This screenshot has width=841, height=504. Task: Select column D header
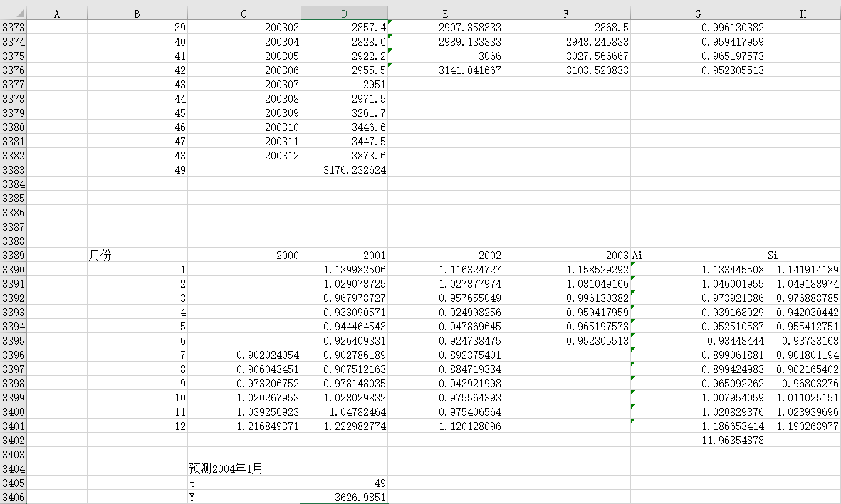[345, 14]
